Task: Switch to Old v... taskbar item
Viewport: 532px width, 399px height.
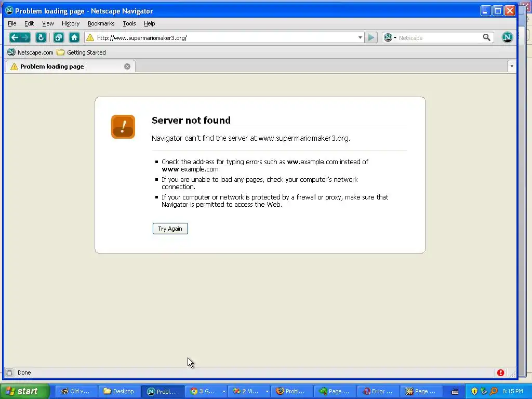Action: point(76,391)
